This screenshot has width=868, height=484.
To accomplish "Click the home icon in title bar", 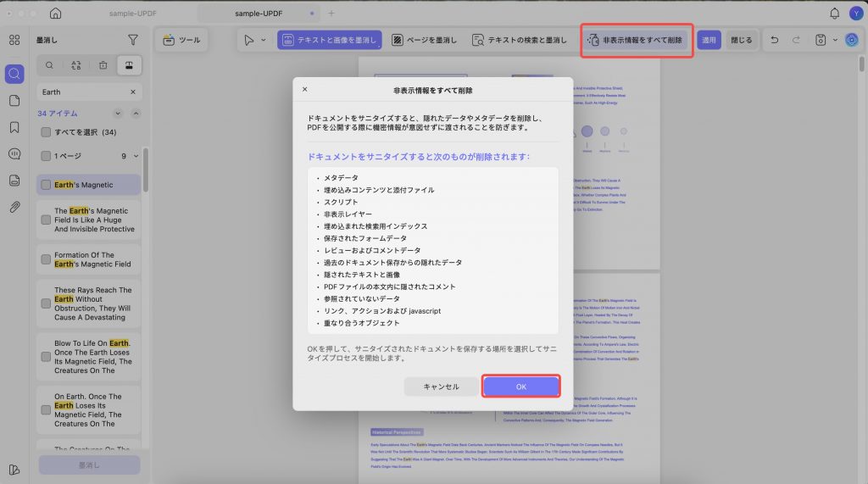I will click(x=55, y=14).
